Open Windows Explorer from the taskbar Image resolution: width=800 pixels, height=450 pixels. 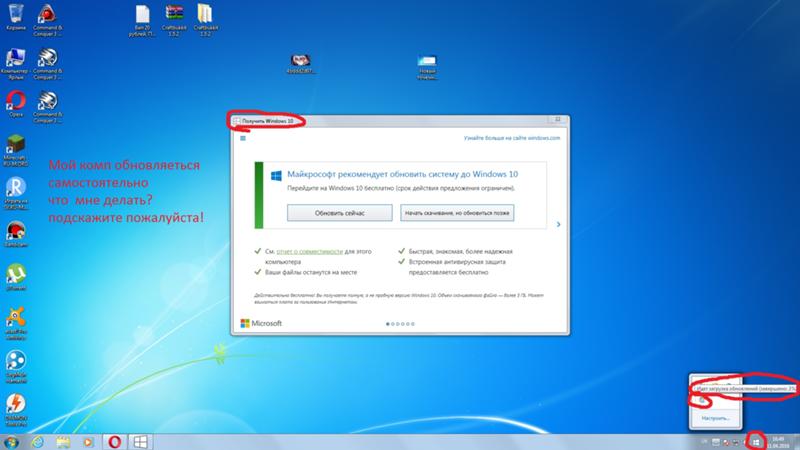(63, 442)
